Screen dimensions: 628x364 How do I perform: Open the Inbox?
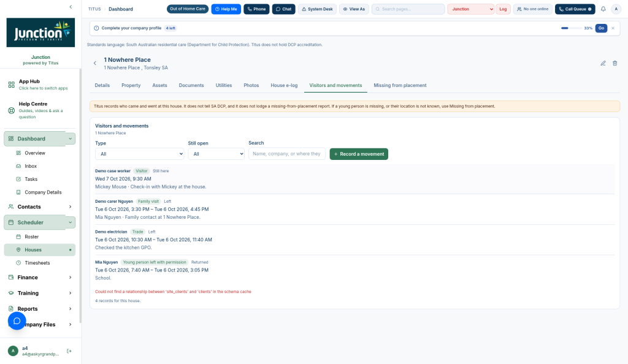31,166
